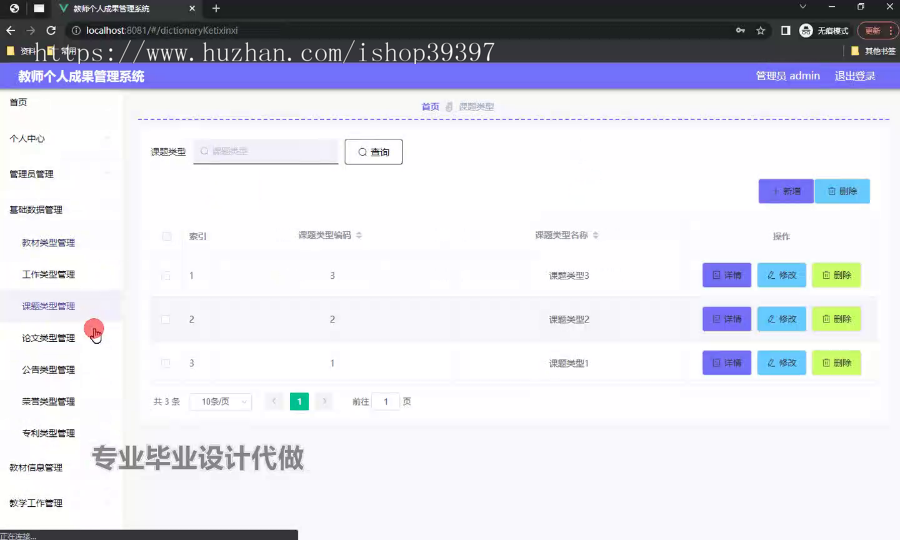Click the 更新 browser update button
The width and height of the screenshot is (900, 540).
click(872, 30)
